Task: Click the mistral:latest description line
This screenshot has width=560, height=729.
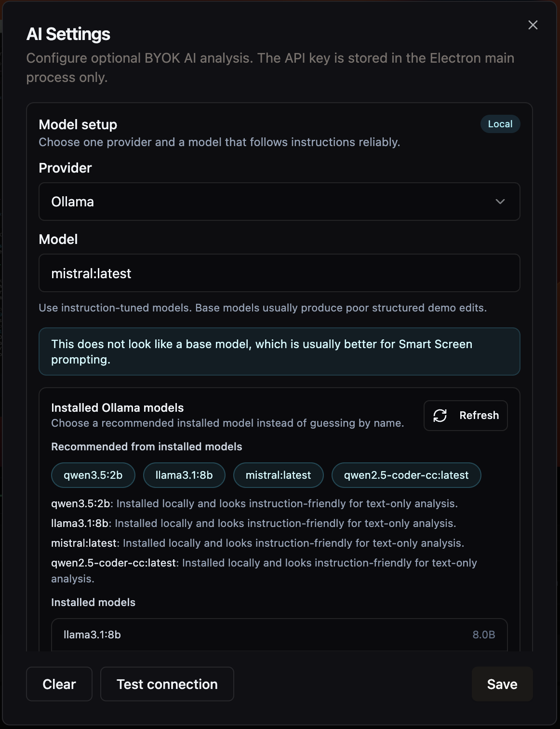Action: [x=257, y=543]
